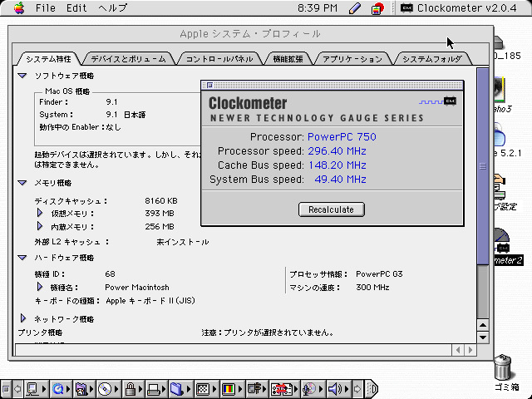Viewport: 532px width, 399px height.
Task: Click the Recalculate button in Clockometer
Action: [331, 209]
